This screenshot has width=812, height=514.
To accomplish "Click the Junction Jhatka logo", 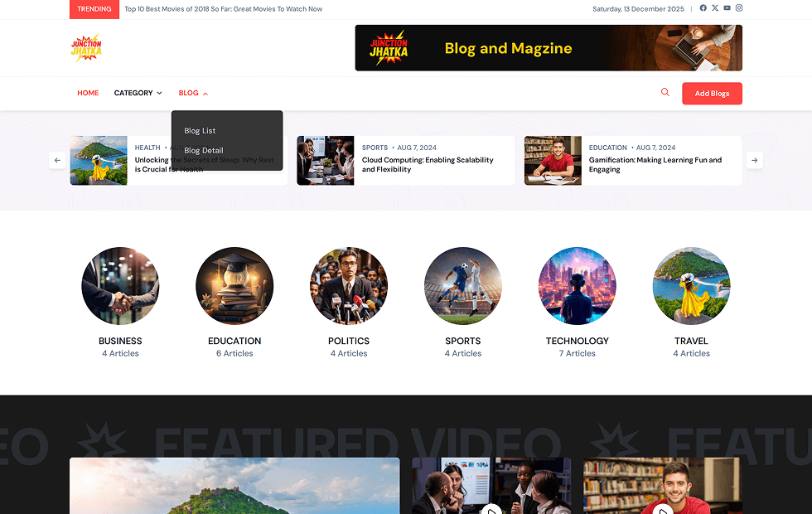I will pos(86,48).
